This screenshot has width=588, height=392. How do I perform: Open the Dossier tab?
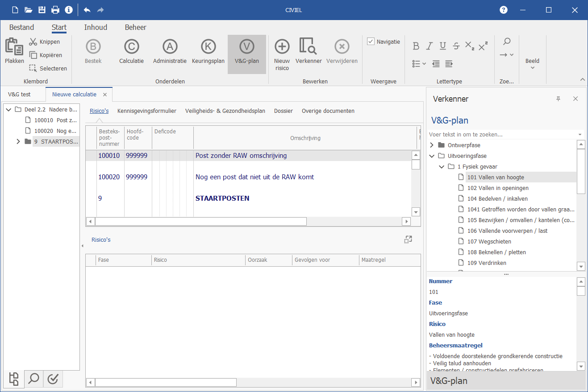pyautogui.click(x=284, y=111)
